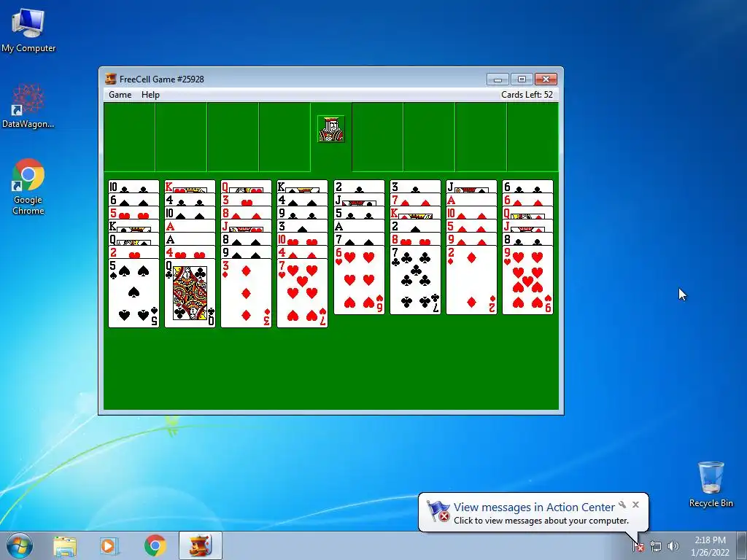Screen dimensions: 747x560
Task: Maximize the FreeCell window
Action: (522, 79)
